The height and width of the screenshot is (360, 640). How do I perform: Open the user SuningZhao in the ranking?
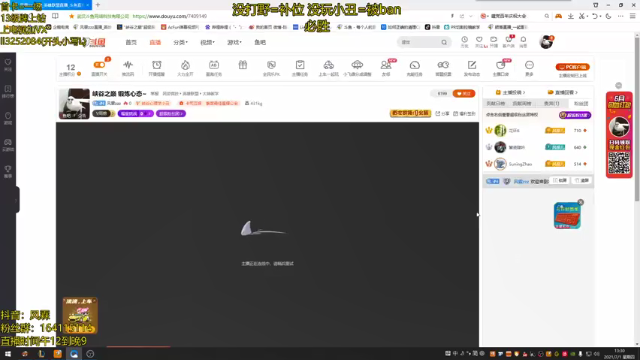[x=520, y=164]
